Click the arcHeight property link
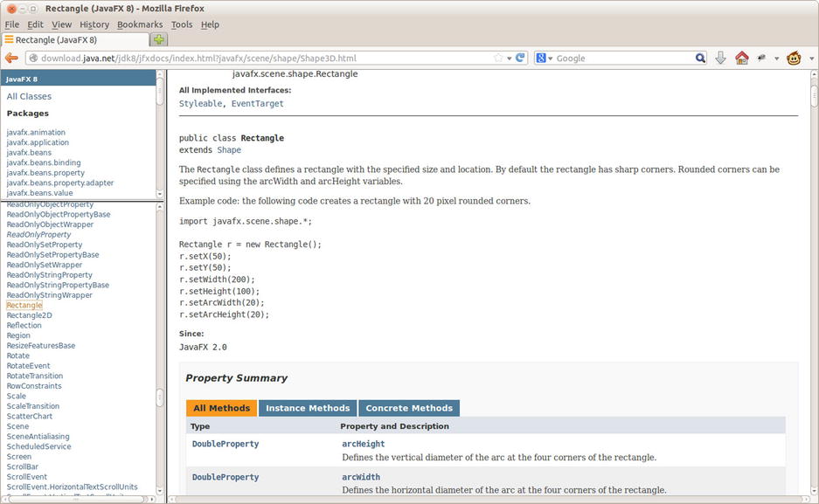The image size is (819, 504). pyautogui.click(x=363, y=444)
